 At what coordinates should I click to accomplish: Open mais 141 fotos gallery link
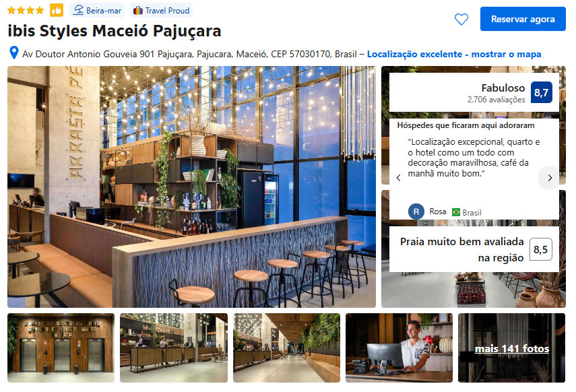(x=512, y=348)
